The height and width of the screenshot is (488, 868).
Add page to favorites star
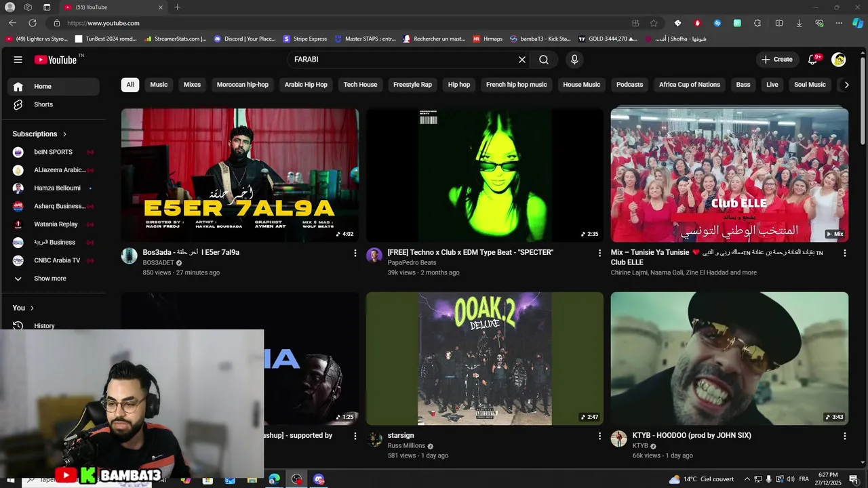[x=654, y=23]
